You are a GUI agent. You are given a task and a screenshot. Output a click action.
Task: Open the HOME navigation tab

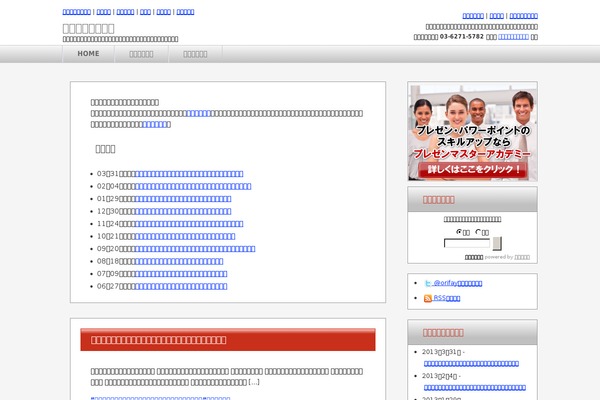point(88,54)
